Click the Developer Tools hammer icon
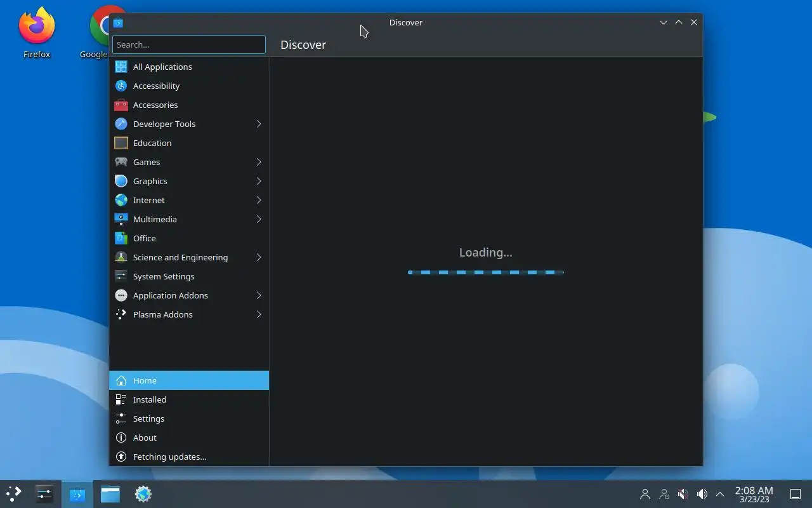 tap(121, 124)
